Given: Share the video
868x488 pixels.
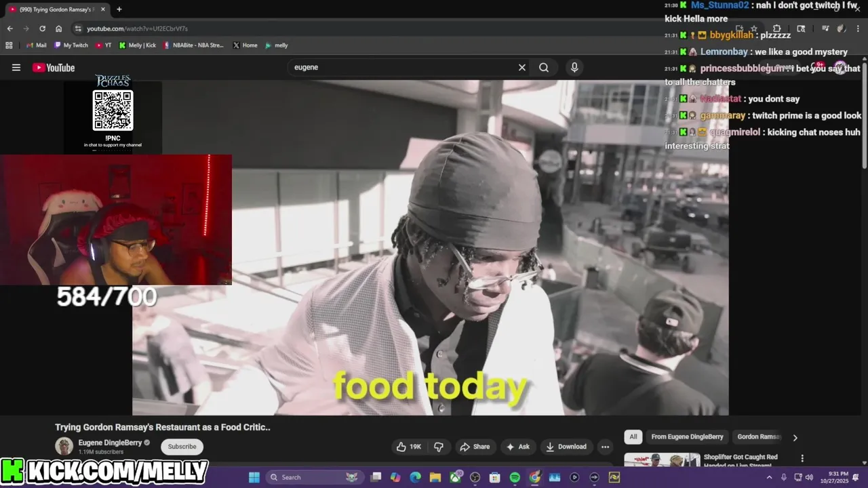Looking at the screenshot, I should pyautogui.click(x=475, y=447).
